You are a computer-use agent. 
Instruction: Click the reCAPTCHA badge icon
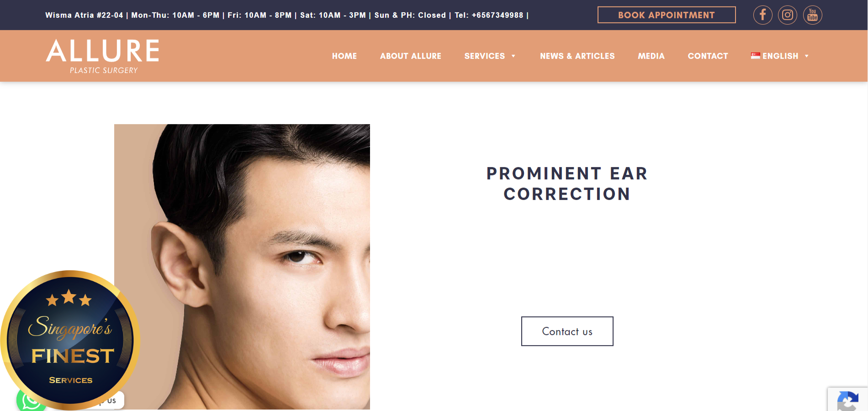[x=848, y=400]
